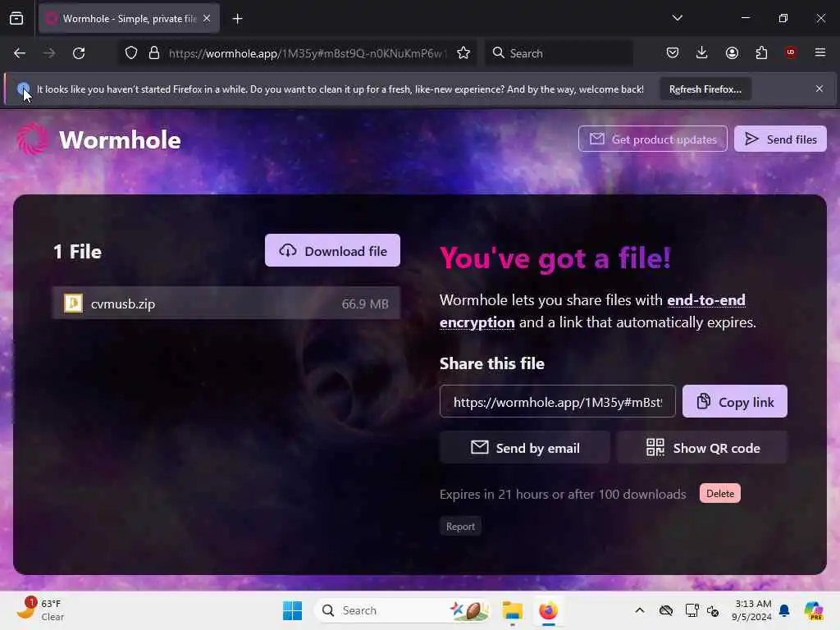Dismiss the Firefox refresh notification bar
This screenshot has width=840, height=630.
point(819,89)
